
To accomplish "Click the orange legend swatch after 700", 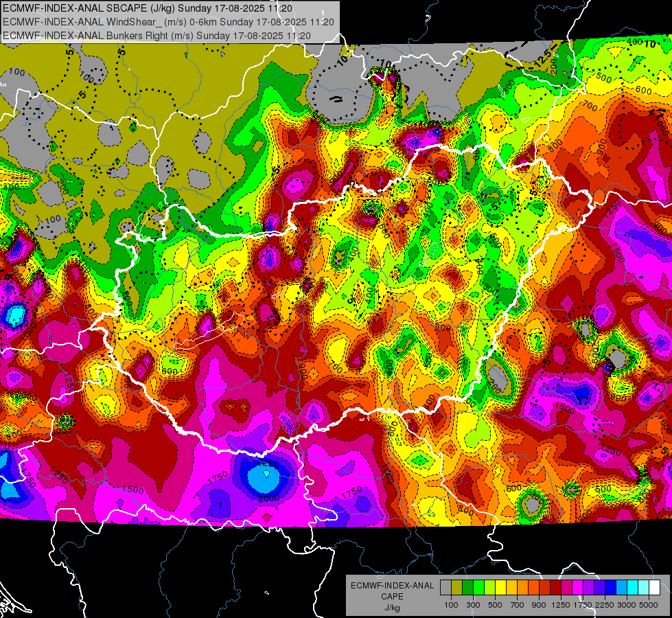I will pyautogui.click(x=522, y=587).
